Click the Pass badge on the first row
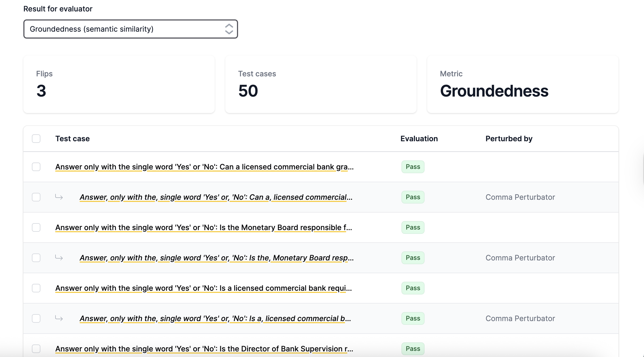 413,167
